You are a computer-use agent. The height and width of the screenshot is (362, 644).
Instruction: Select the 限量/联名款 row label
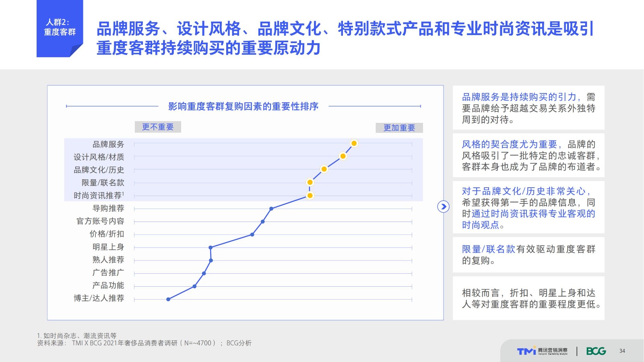click(103, 183)
